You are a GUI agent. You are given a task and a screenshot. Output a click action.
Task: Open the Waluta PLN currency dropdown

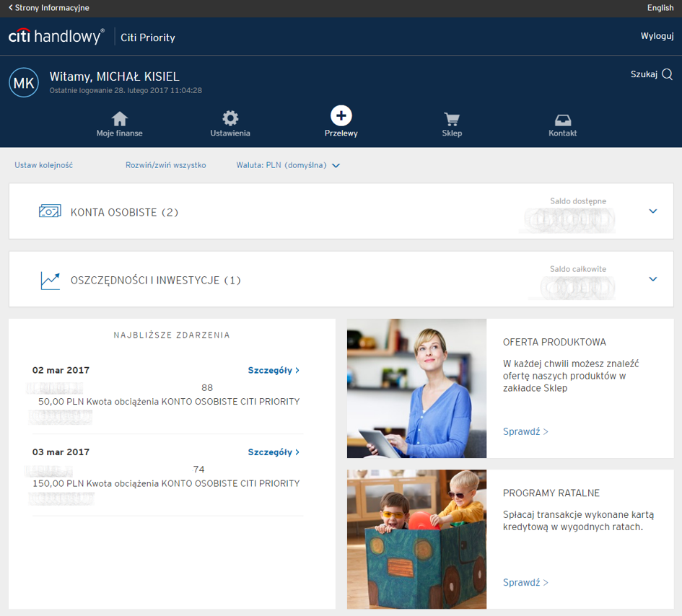[288, 165]
